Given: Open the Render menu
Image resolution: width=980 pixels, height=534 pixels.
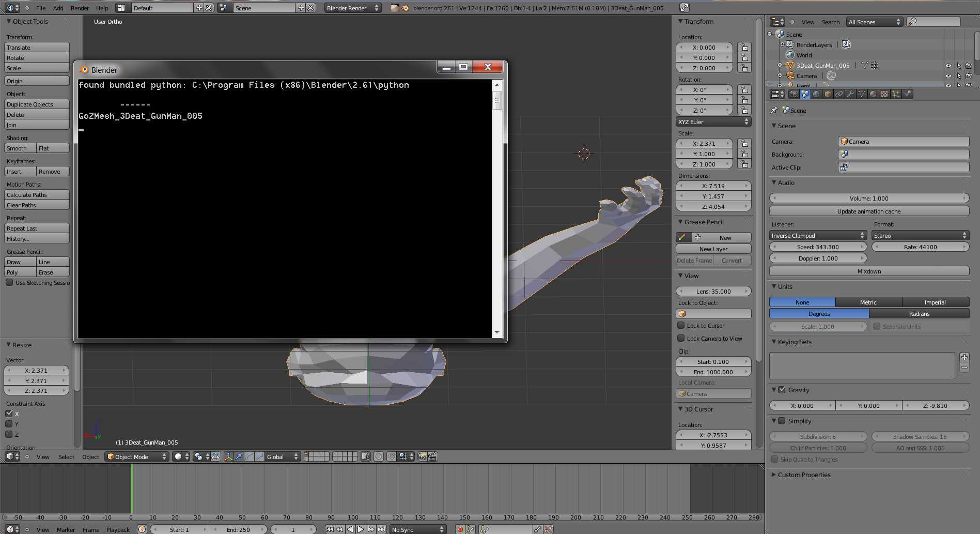Looking at the screenshot, I should point(80,8).
